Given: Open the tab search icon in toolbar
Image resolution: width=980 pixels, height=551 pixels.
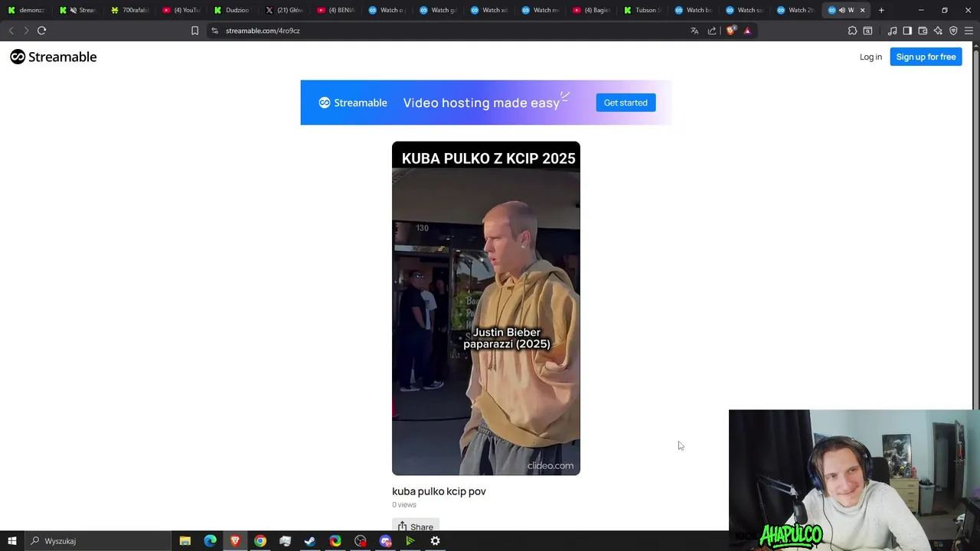Looking at the screenshot, I should 867,31.
